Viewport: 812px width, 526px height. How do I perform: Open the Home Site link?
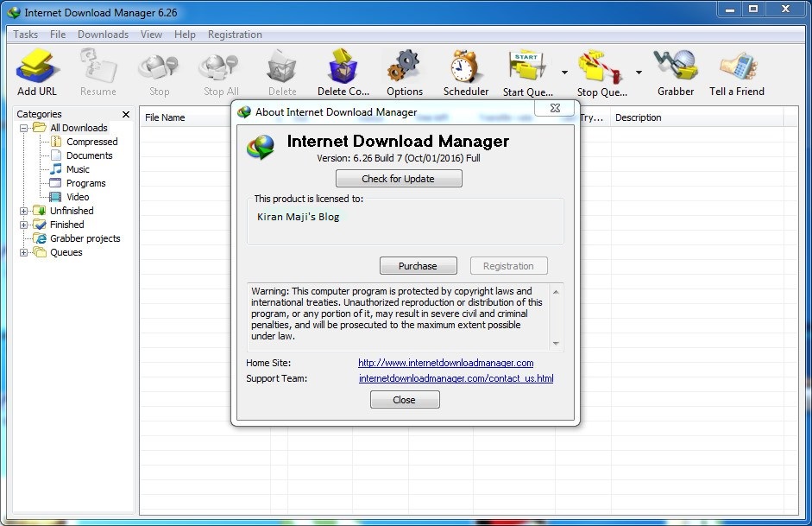coord(446,363)
